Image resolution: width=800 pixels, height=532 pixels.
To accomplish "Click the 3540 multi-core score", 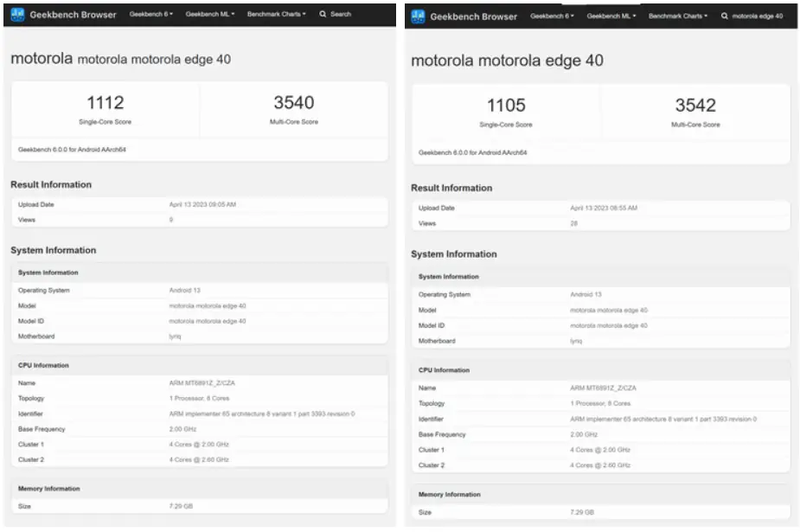I will (x=294, y=103).
